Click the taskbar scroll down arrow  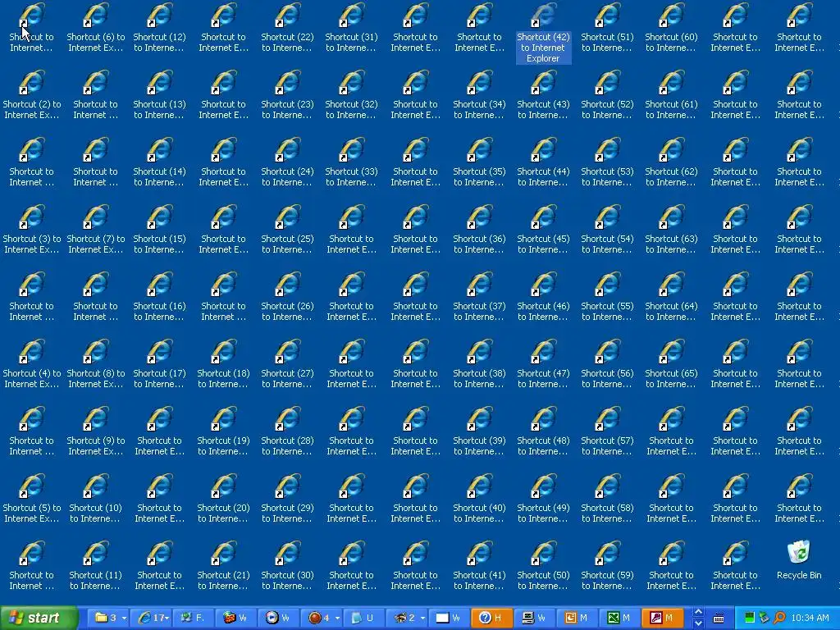pyautogui.click(x=698, y=623)
